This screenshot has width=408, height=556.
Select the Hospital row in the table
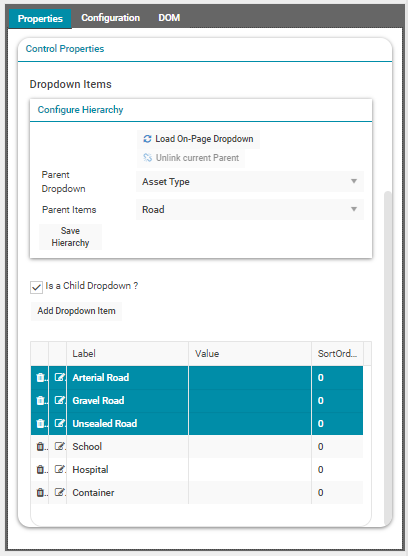(197, 469)
